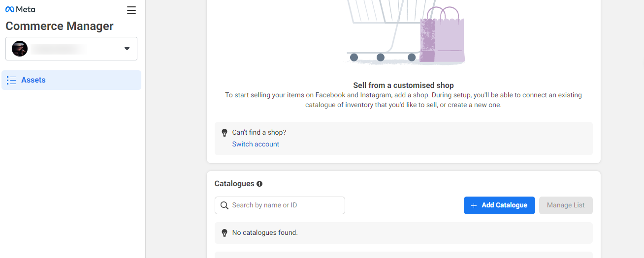Image resolution: width=644 pixels, height=258 pixels.
Task: Click the account profile avatar
Action: (20, 49)
